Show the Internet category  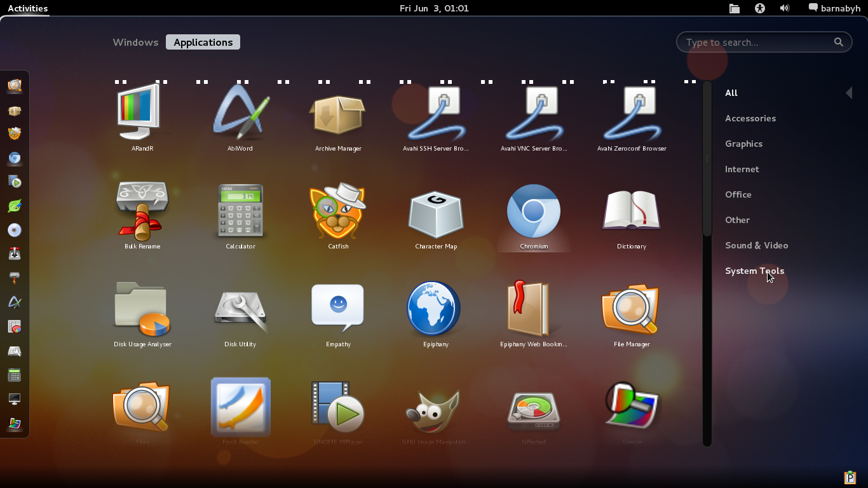(x=742, y=169)
